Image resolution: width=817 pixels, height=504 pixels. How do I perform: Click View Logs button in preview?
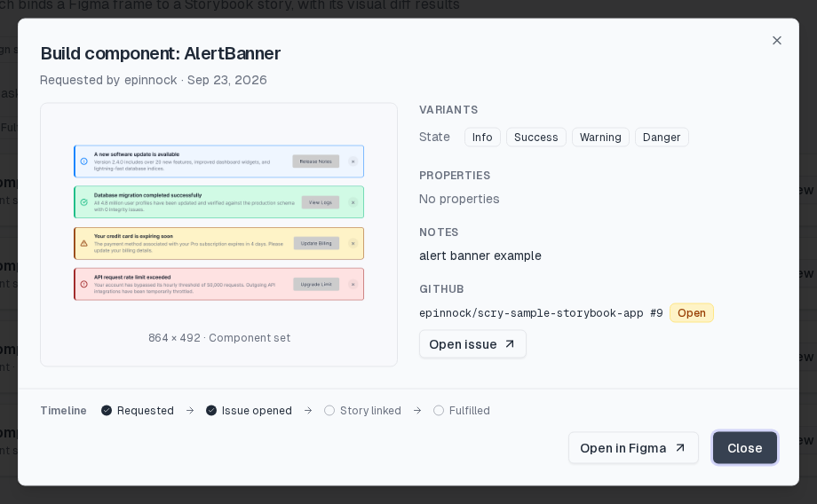pos(320,202)
